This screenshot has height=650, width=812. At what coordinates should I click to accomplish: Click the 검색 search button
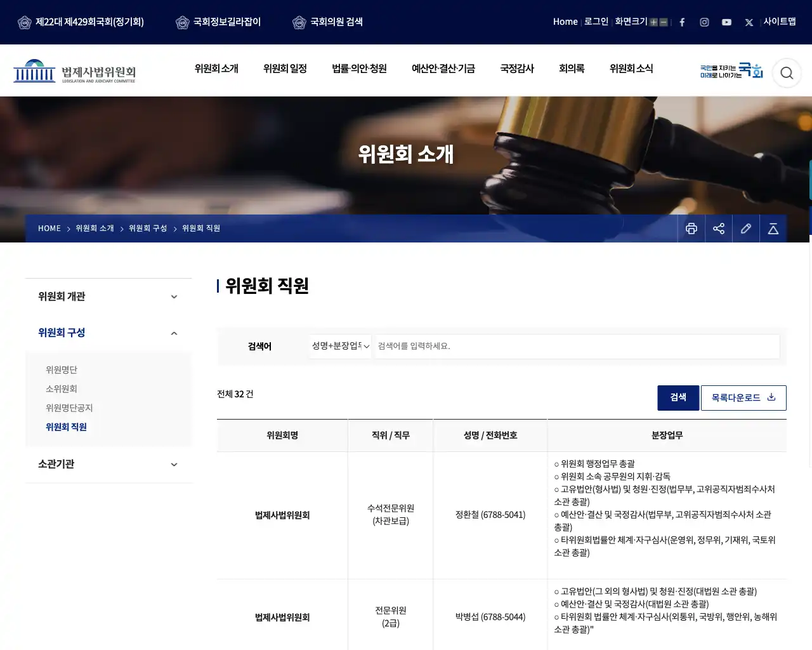(678, 397)
